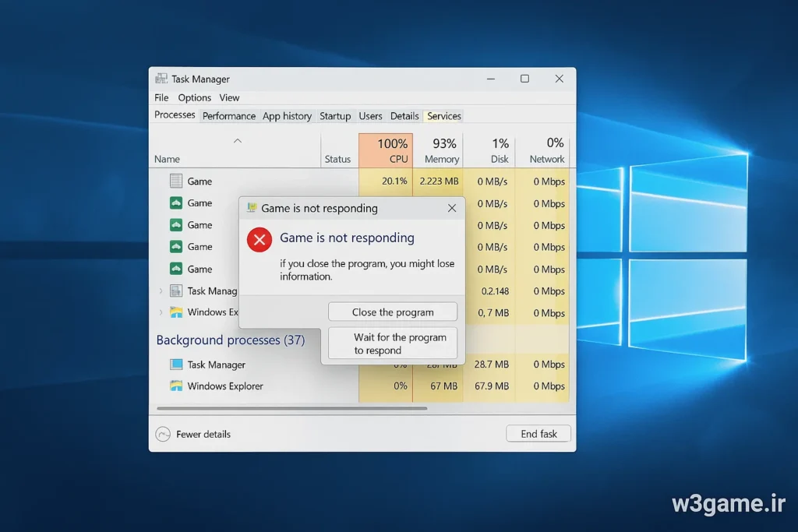Click the 2.223 MB memory value

click(439, 181)
